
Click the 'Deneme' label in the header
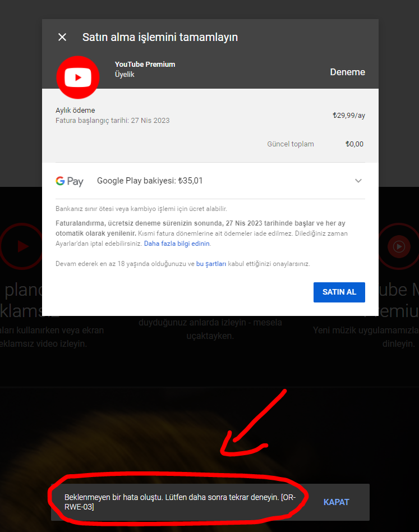click(347, 72)
